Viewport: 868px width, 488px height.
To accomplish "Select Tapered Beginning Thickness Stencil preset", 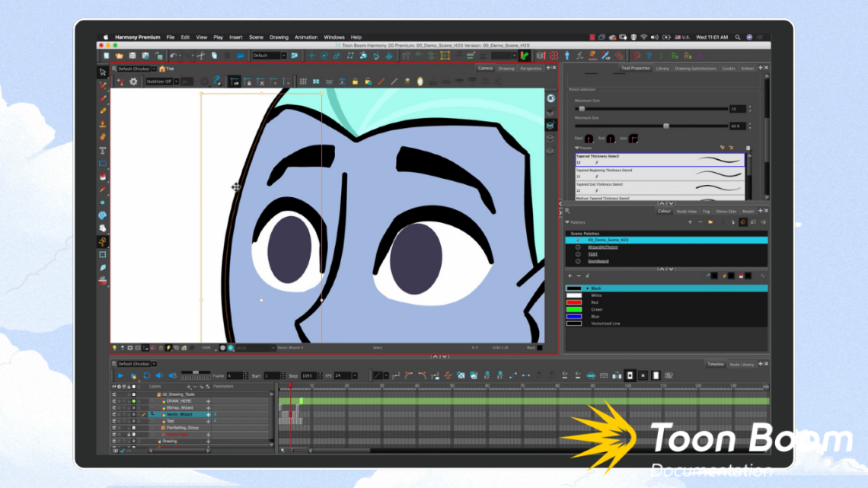I will 660,174.
